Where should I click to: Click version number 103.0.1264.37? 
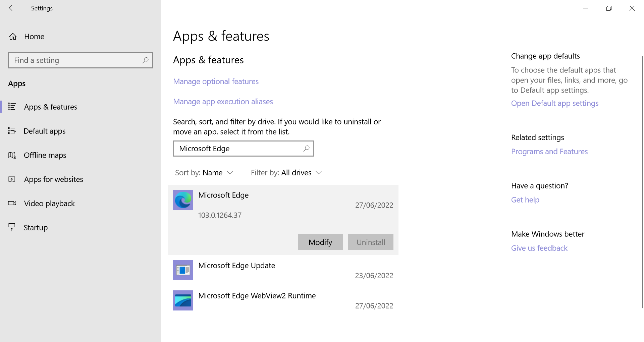click(x=220, y=215)
